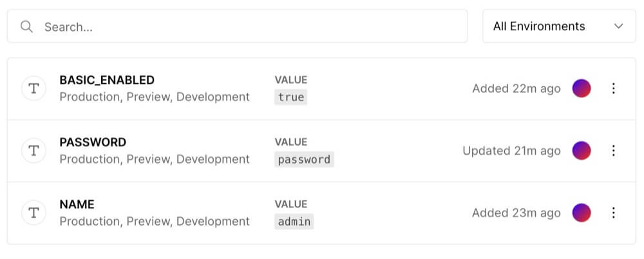The width and height of the screenshot is (644, 259).
Task: Select the BASIC_ENABLED variable name
Action: pyautogui.click(x=107, y=81)
